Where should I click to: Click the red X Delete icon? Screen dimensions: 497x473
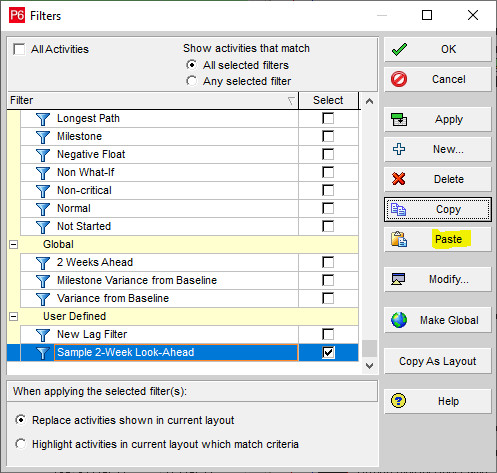[399, 179]
